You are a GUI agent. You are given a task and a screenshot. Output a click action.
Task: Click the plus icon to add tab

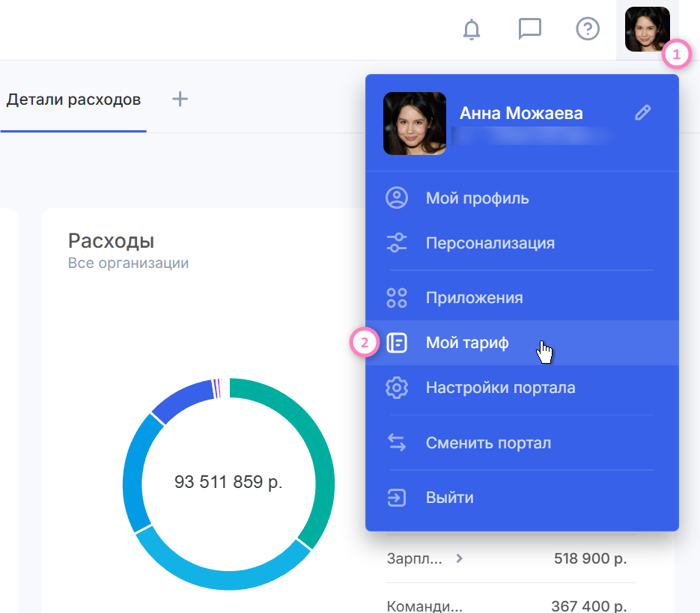[x=180, y=99]
